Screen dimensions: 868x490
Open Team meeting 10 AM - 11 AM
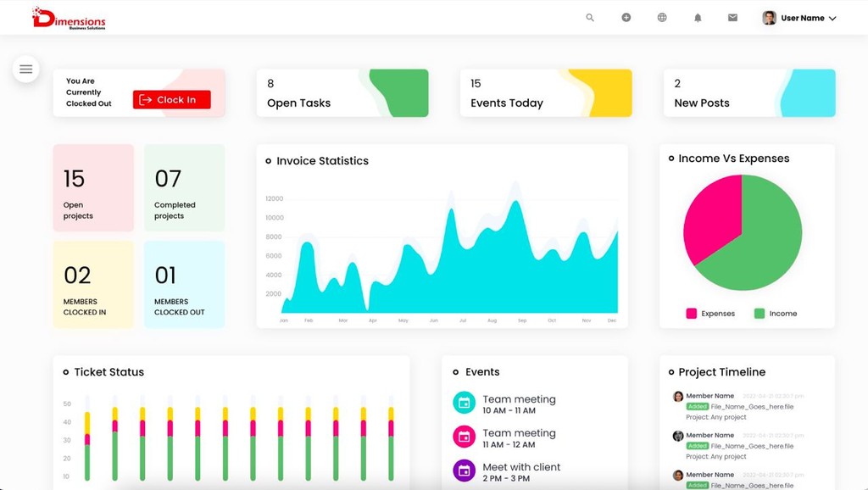click(x=519, y=404)
